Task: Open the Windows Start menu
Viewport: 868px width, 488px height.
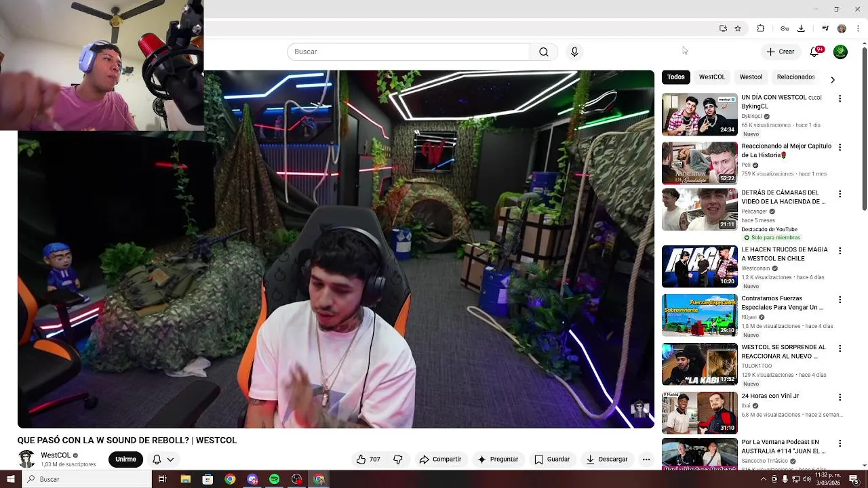Action: point(10,479)
